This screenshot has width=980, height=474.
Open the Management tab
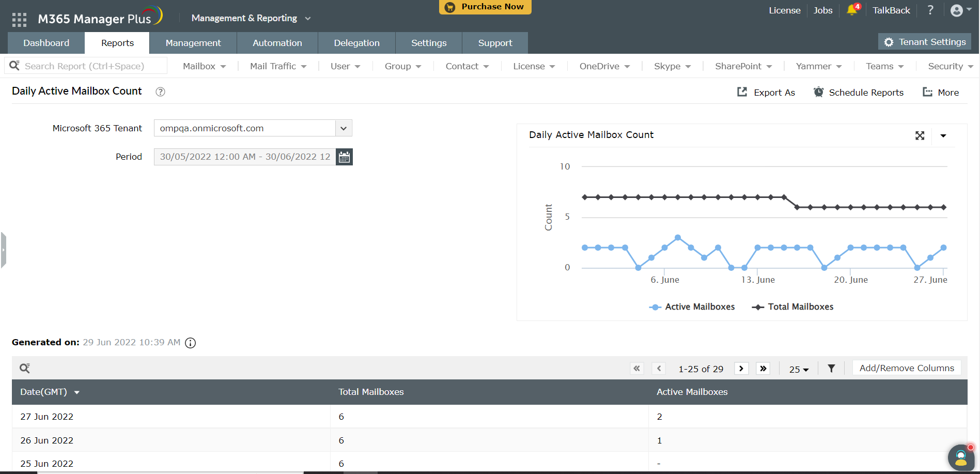point(193,43)
